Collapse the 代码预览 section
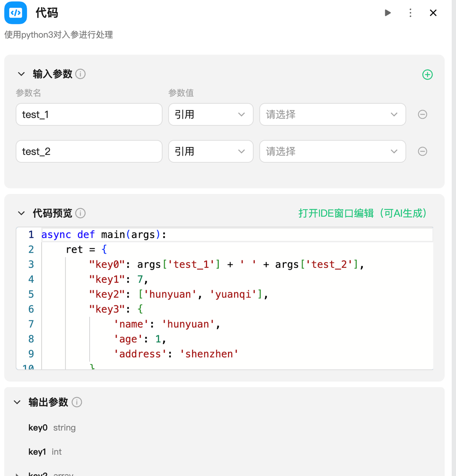This screenshot has width=456, height=476. 21,213
